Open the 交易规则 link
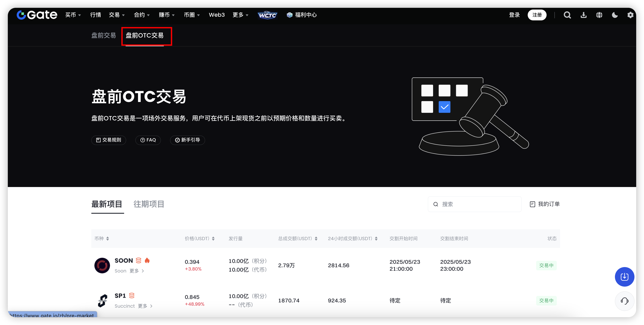 [x=108, y=140]
